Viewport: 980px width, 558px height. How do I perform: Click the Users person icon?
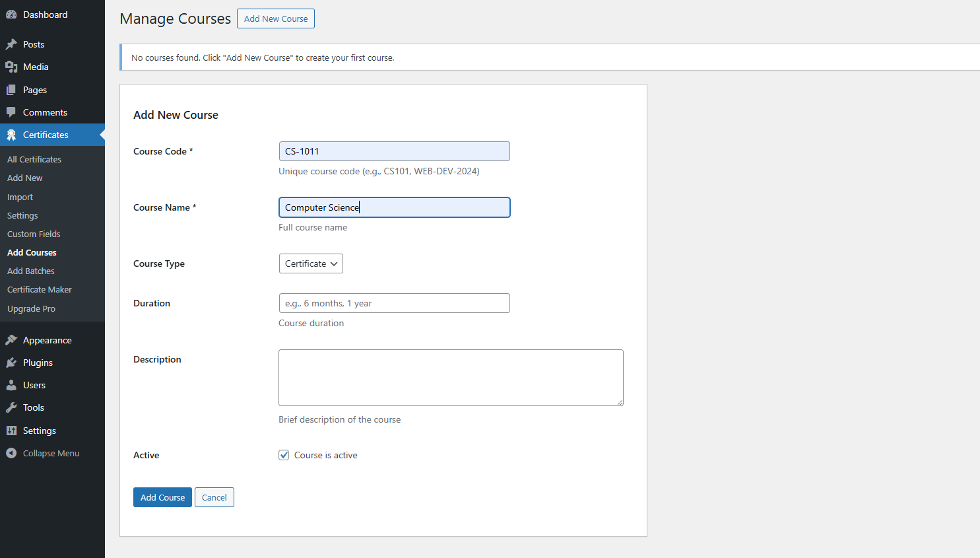11,385
